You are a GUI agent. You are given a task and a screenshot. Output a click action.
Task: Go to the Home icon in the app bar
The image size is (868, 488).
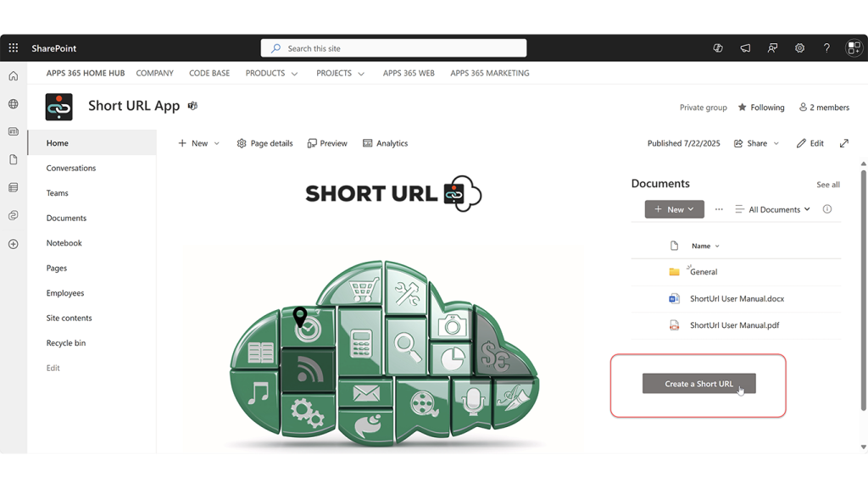[14, 75]
